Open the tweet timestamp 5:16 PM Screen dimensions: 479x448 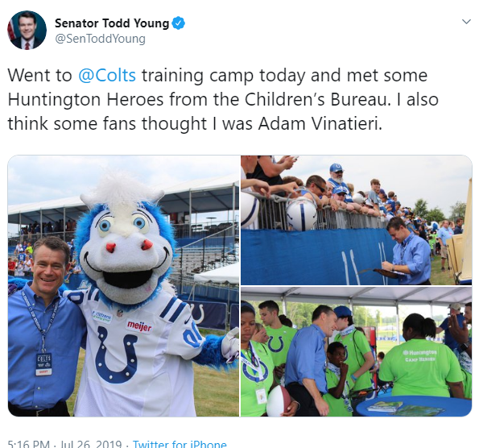28,444
